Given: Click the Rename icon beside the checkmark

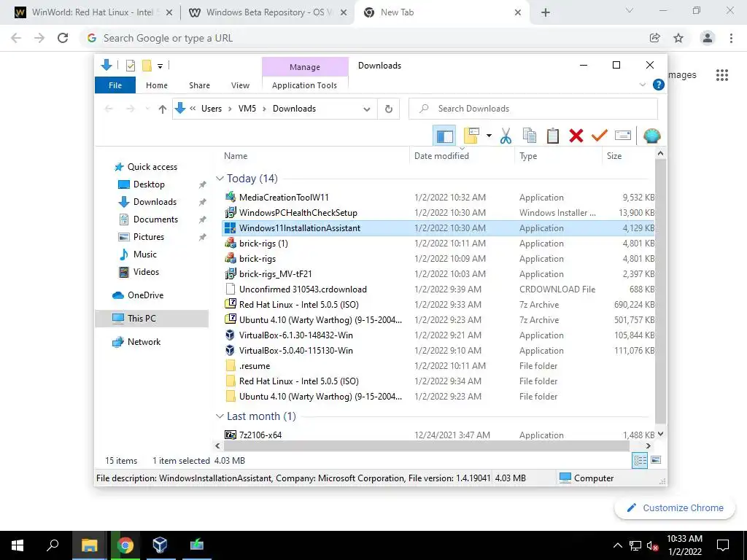Looking at the screenshot, I should [623, 136].
